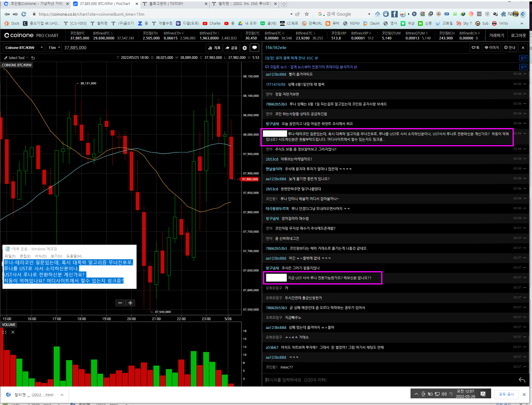This screenshot has width=532, height=405.
Task: Switch to the 블로그관리 TISTORY tab
Action: [x=175, y=4]
